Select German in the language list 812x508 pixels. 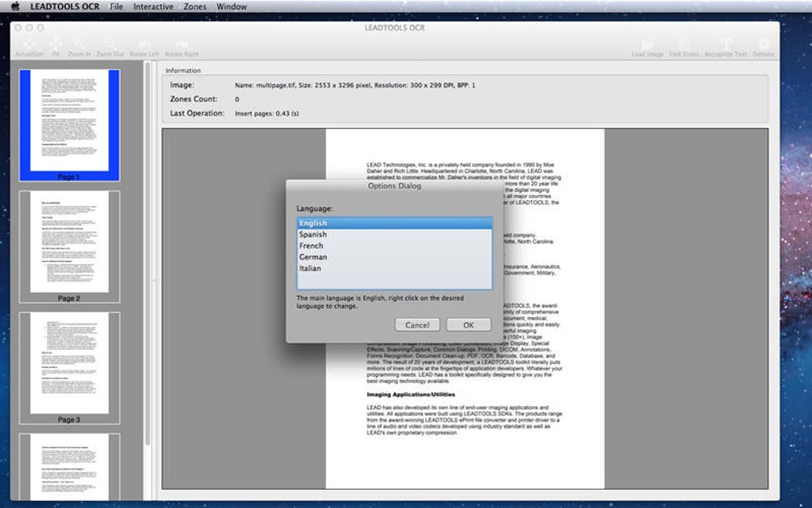click(x=395, y=257)
